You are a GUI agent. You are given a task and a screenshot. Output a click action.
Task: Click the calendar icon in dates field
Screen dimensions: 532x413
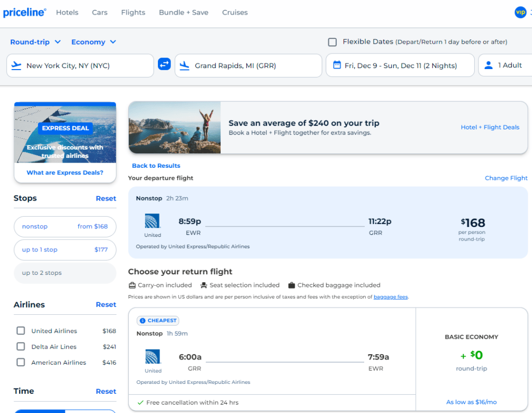(337, 65)
